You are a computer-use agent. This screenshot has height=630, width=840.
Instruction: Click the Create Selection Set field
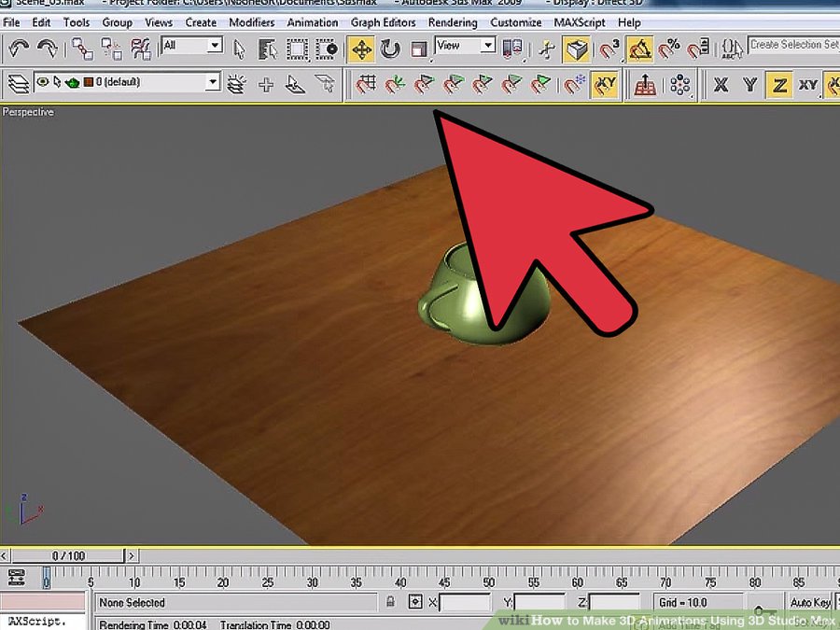click(x=793, y=45)
